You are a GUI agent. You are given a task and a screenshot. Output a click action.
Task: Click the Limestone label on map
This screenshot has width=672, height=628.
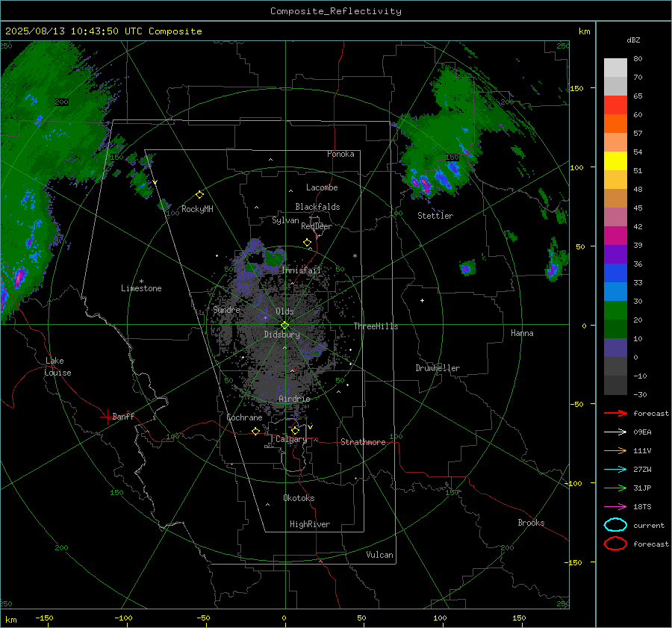tap(141, 288)
